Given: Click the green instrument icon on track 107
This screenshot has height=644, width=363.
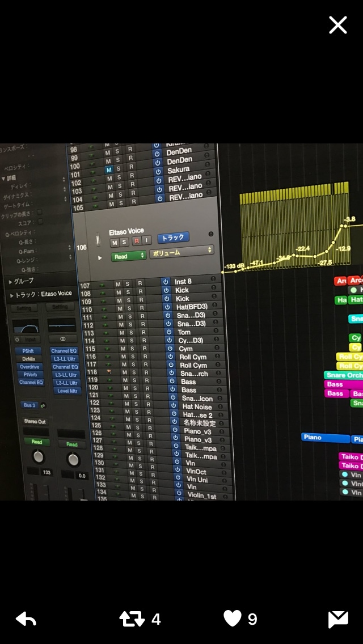Looking at the screenshot, I should [102, 285].
